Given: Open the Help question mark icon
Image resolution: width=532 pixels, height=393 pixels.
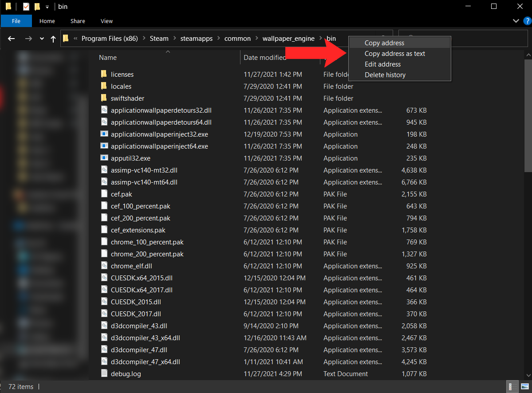Looking at the screenshot, I should click(x=527, y=21).
